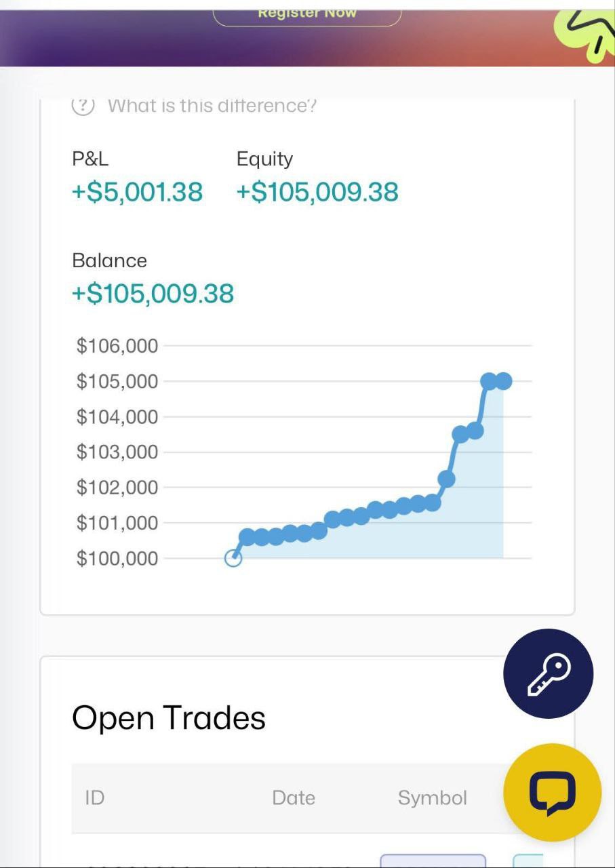The width and height of the screenshot is (615, 868).
Task: Select the hollow starting point at $100,000
Action: pos(233,558)
